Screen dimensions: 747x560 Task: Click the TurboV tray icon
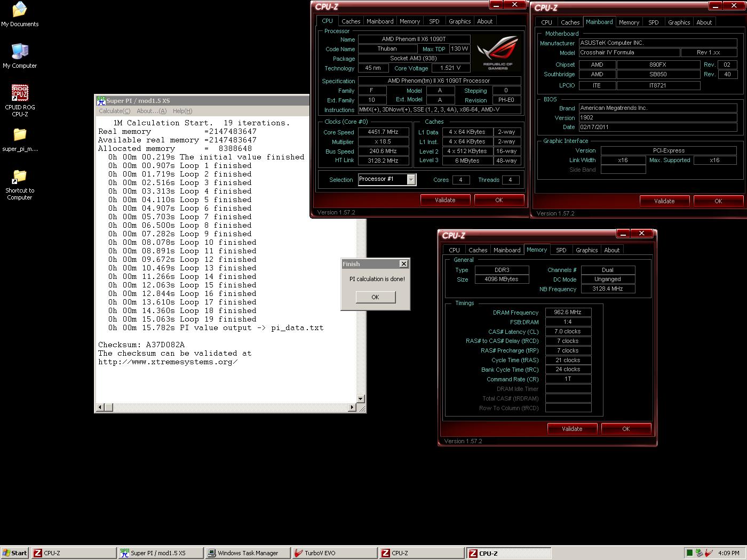tap(709, 553)
